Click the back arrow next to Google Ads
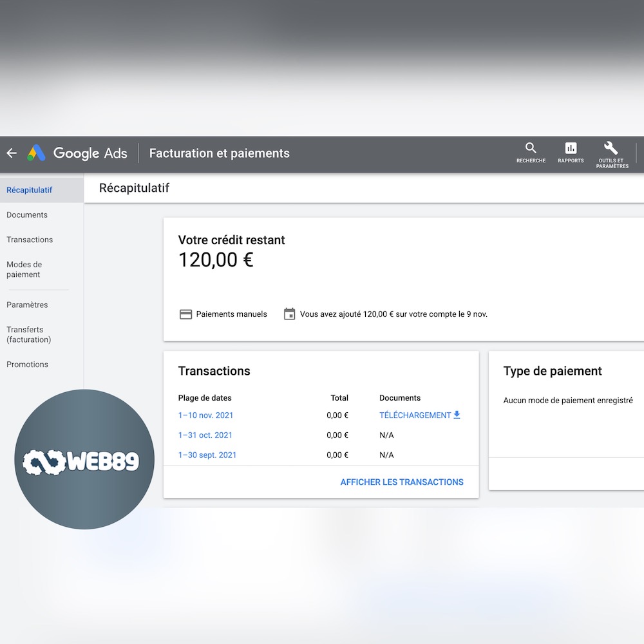Screen dimensions: 644x644 (x=11, y=153)
